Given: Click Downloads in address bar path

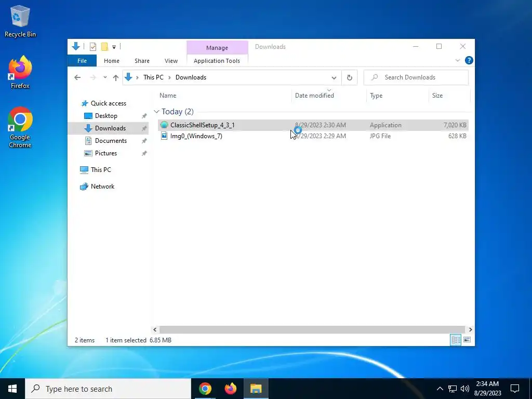Looking at the screenshot, I should coord(191,77).
